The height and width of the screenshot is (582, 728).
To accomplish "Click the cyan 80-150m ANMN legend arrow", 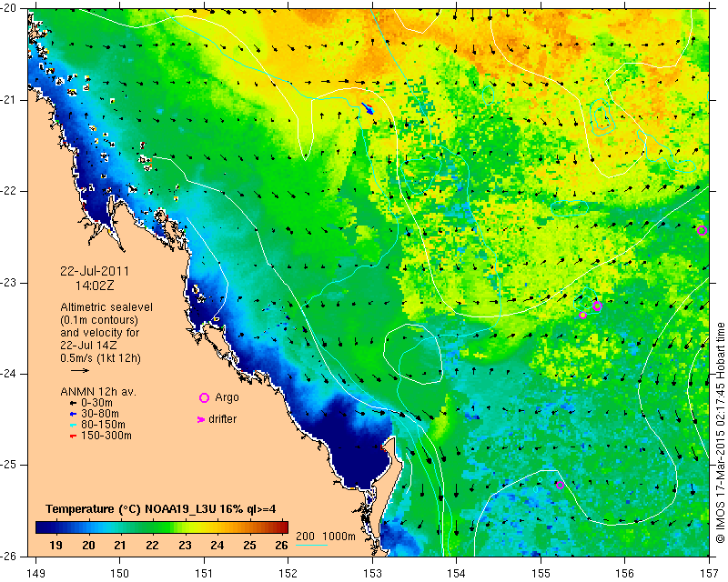I will (x=73, y=425).
